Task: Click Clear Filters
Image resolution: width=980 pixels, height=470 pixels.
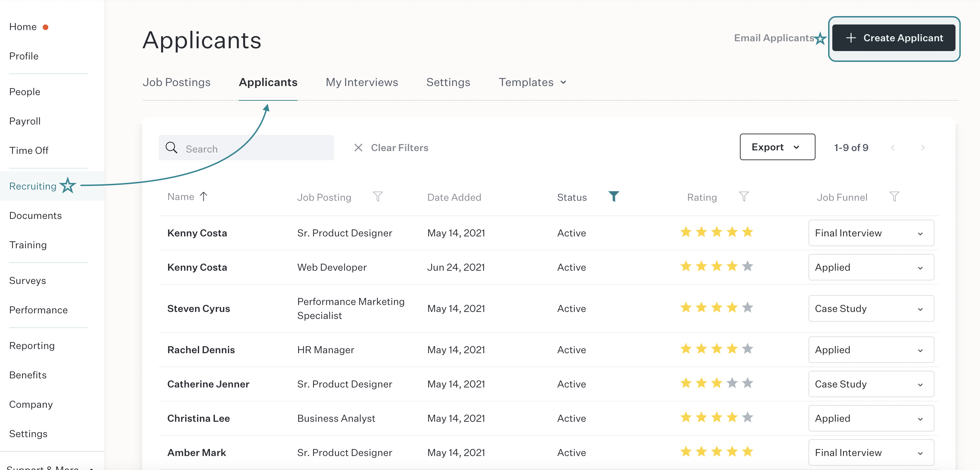Action: click(399, 148)
